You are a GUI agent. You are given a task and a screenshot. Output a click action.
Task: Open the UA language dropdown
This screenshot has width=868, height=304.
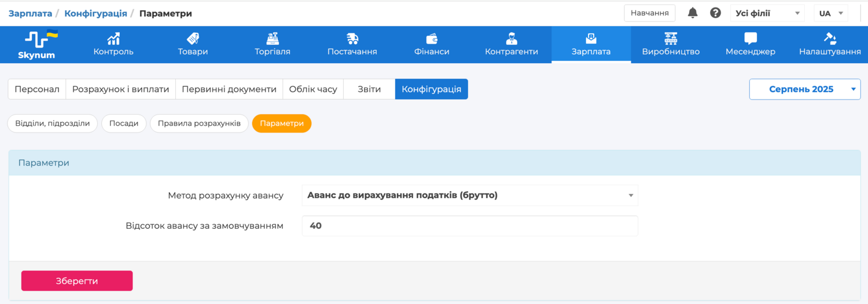830,13
